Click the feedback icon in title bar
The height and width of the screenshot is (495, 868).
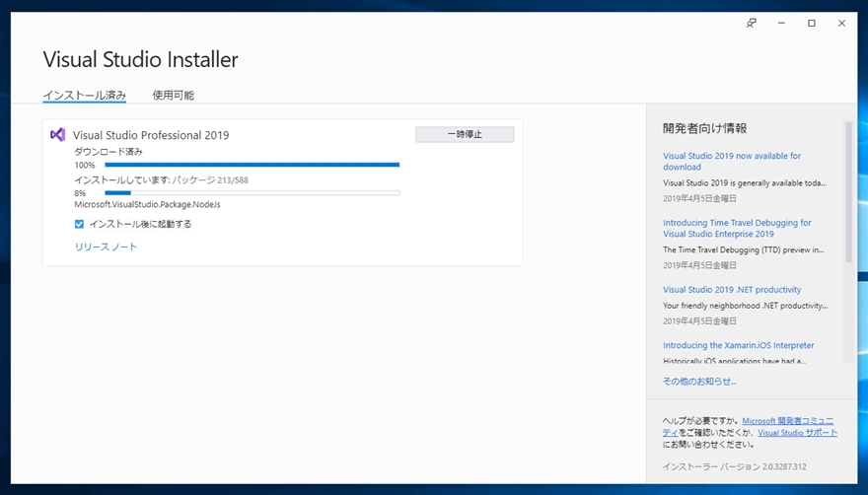752,24
